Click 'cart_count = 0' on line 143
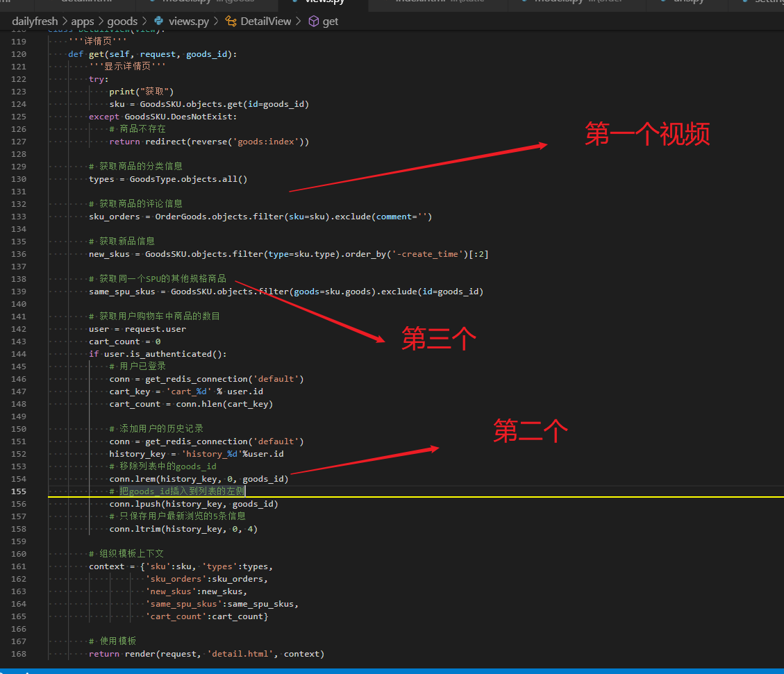This screenshot has width=784, height=674. point(125,342)
